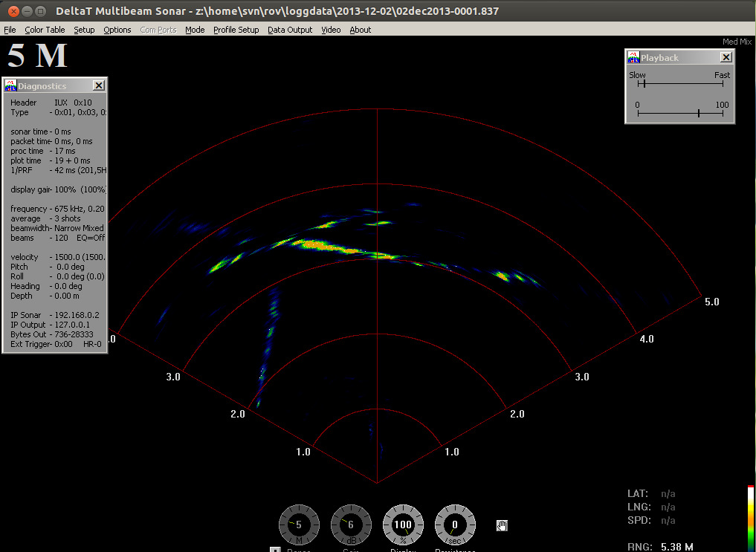756x552 pixels.
Task: Open the About menu
Action: click(361, 30)
